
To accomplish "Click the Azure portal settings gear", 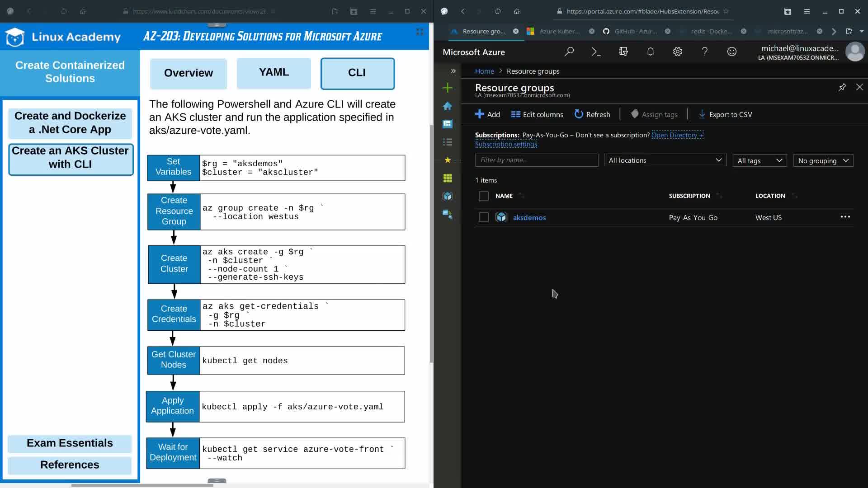I will coord(677,52).
